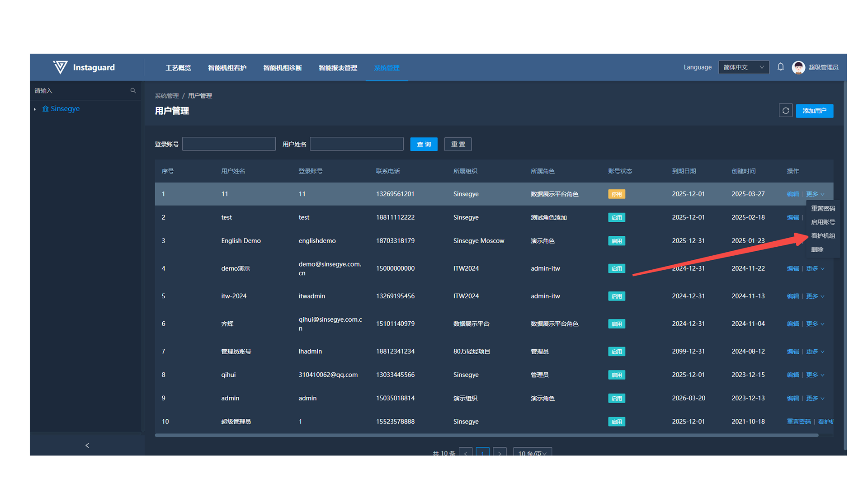Viewport: 868px width, 488px height.
Task: Click the 超级管理员 username at top right
Action: 823,67
